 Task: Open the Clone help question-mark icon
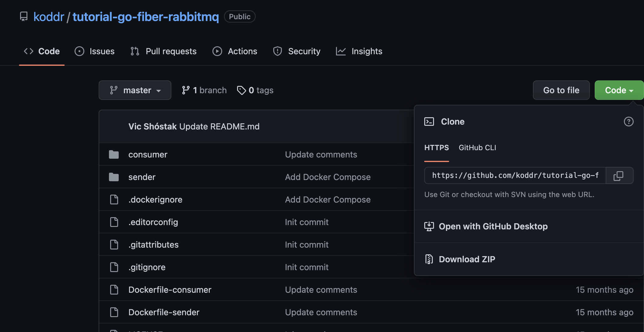click(628, 122)
